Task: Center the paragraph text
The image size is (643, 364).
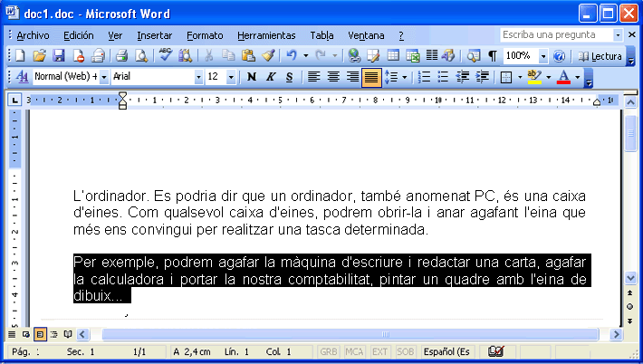Action: (333, 77)
